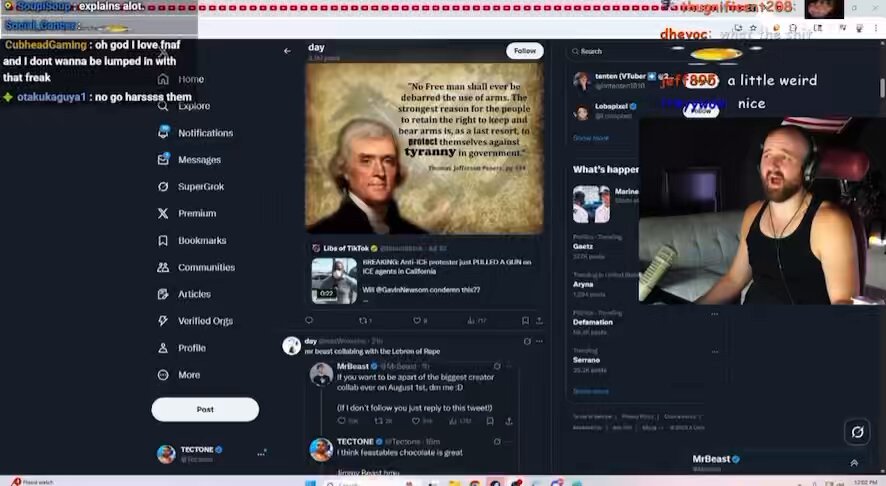Share the Jefferson quote post
This screenshot has height=486, width=886.
pos(540,320)
